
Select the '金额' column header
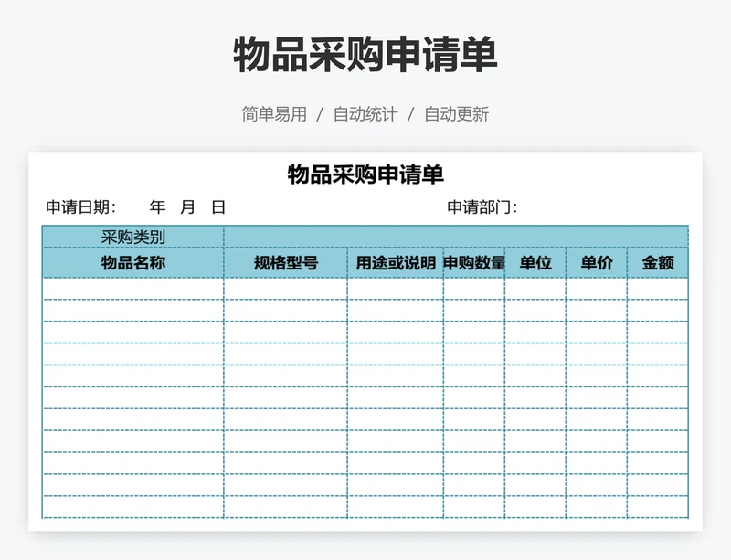click(658, 263)
